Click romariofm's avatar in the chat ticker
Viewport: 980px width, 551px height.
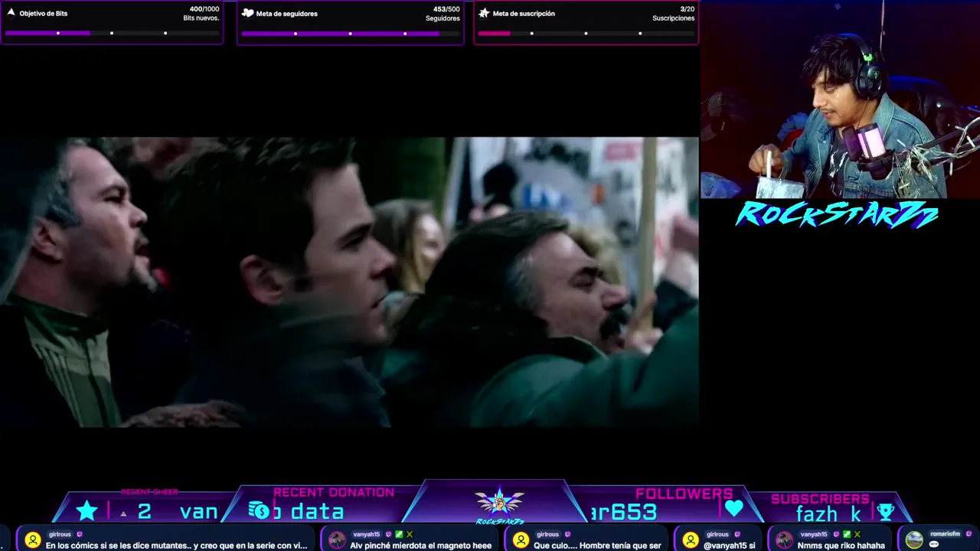pyautogui.click(x=914, y=540)
